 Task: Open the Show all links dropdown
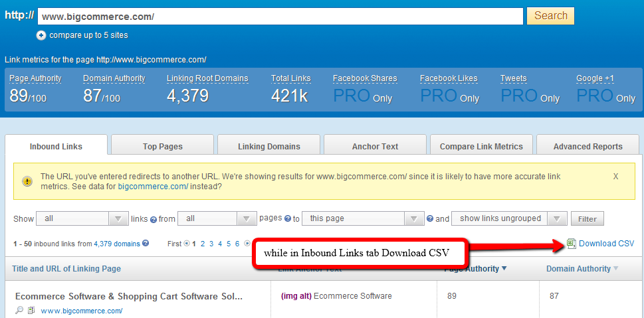(82, 218)
